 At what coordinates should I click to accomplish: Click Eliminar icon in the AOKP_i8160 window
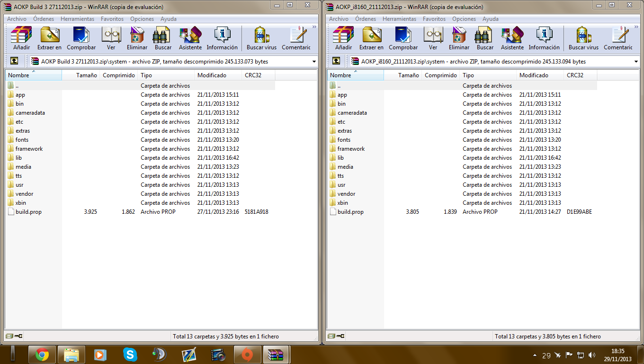[x=459, y=38]
